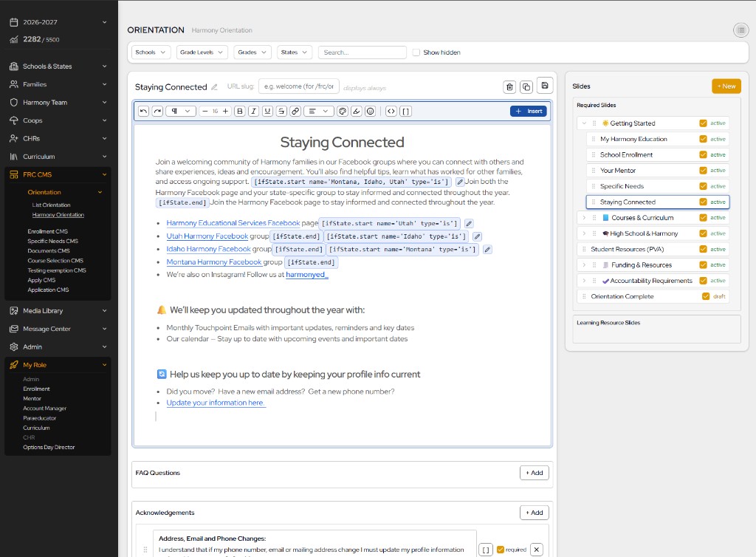Viewport: 756px width, 557px height.
Task: Open the 2026-2027 year selector
Action: pos(58,22)
